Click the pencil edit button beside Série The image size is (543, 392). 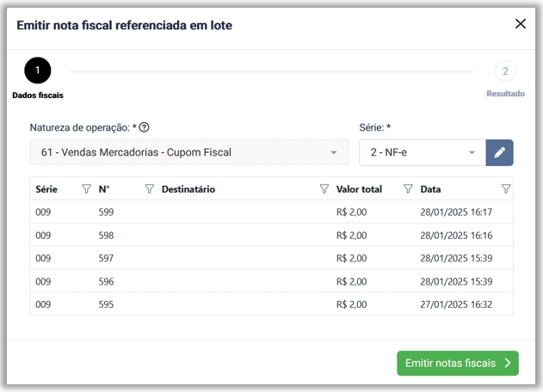coord(499,153)
